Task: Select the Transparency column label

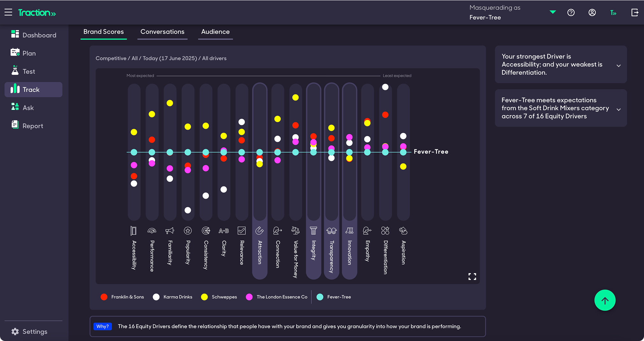Action: (332, 257)
